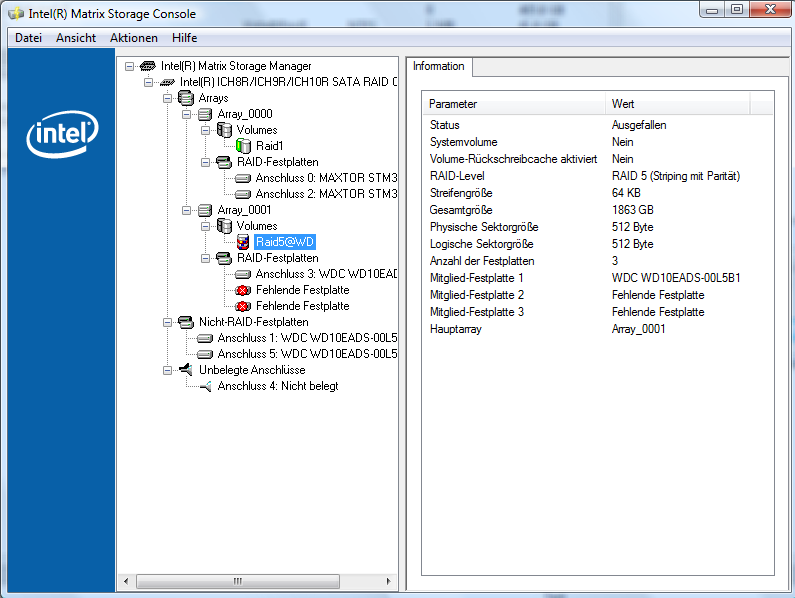Click the Anschluss 3 WDC drive icon
Screen dimensions: 795x598
click(243, 274)
